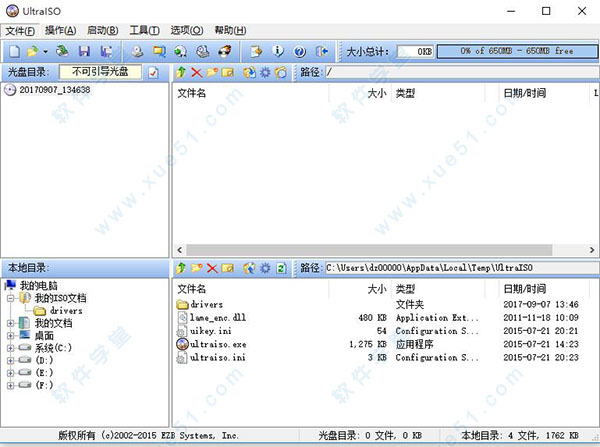Click the Save floppy disk icon
Screen dimensions: 600x447
[84, 51]
